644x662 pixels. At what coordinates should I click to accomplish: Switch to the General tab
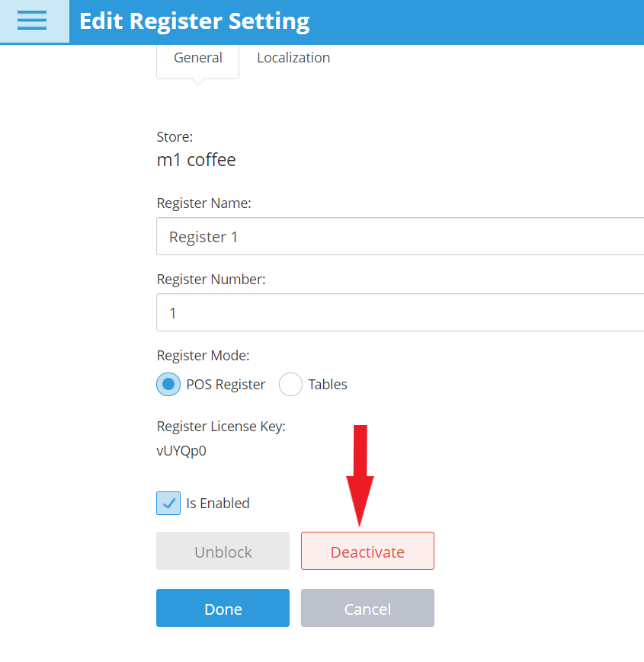(x=197, y=58)
